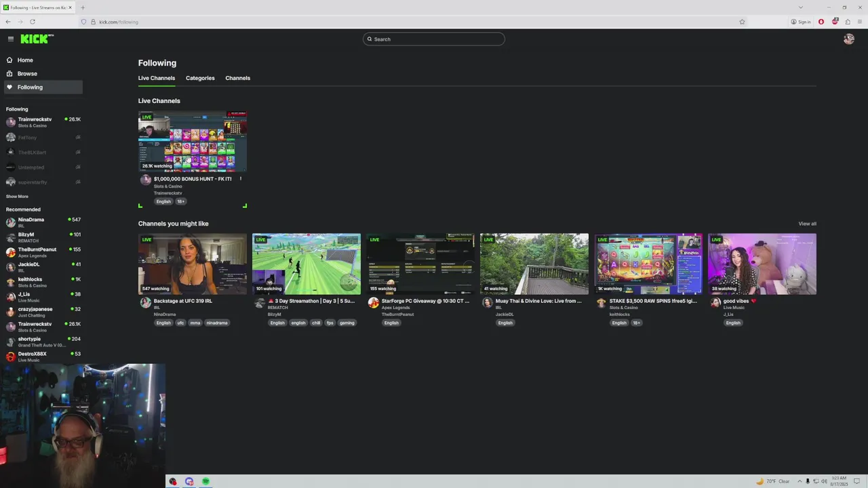The height and width of the screenshot is (488, 868).
Task: Open the browser application menu
Action: [x=860, y=22]
